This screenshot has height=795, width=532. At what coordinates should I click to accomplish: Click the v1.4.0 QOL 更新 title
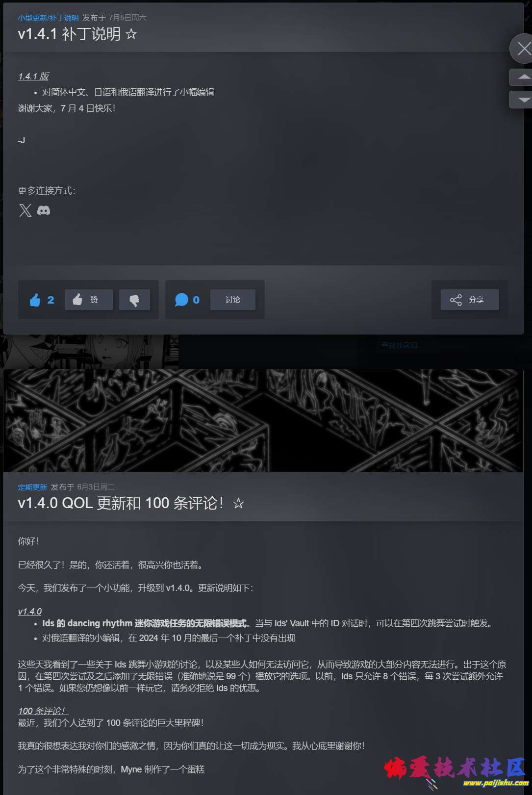pos(121,503)
